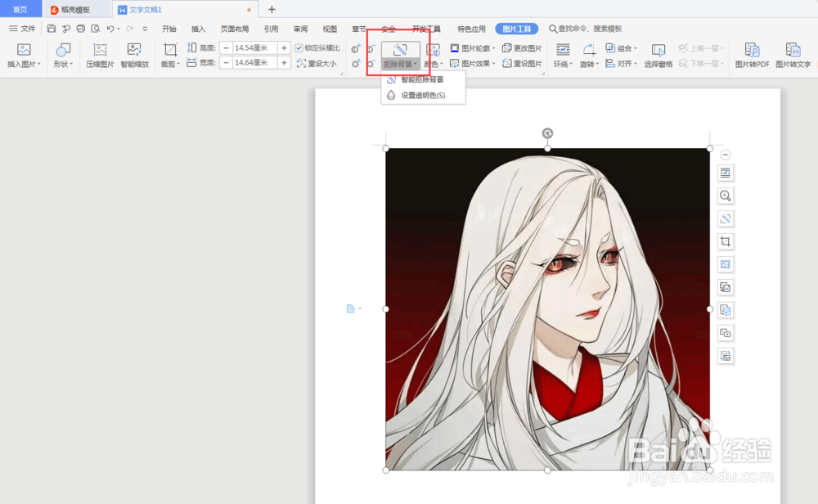Switch to the Picture Tools (图片工具) tab

coord(516,29)
